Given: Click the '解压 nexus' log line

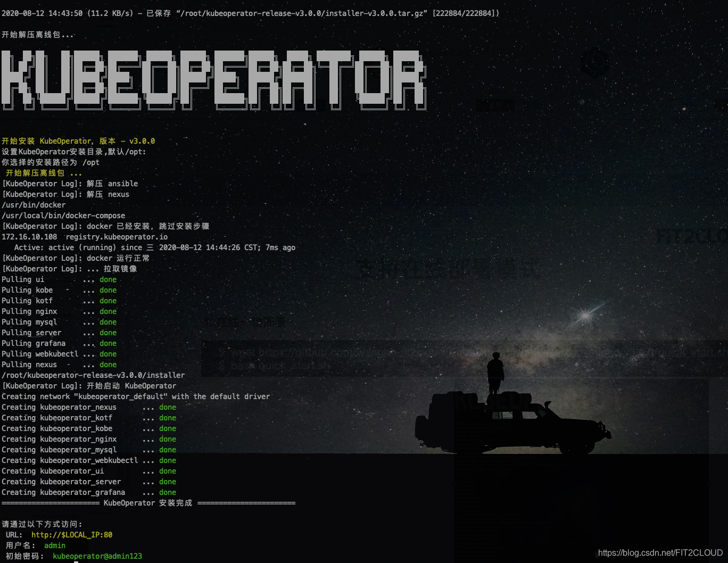Looking at the screenshot, I should point(65,194).
